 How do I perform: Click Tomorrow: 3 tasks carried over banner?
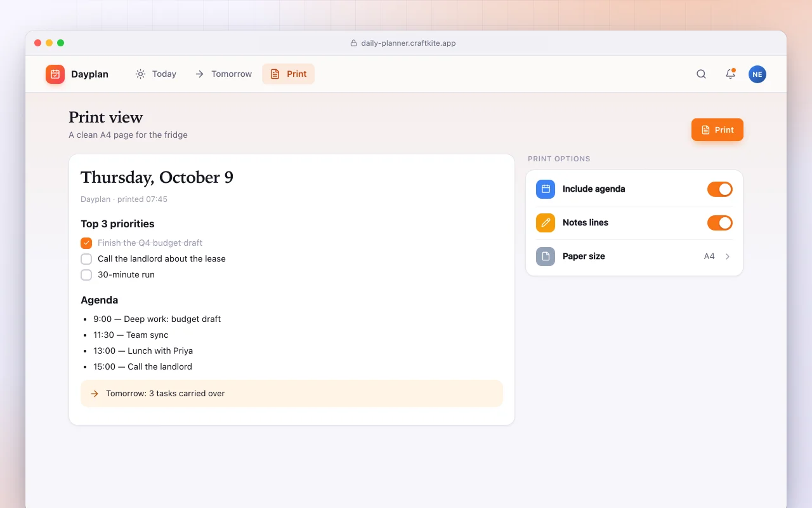[292, 394]
